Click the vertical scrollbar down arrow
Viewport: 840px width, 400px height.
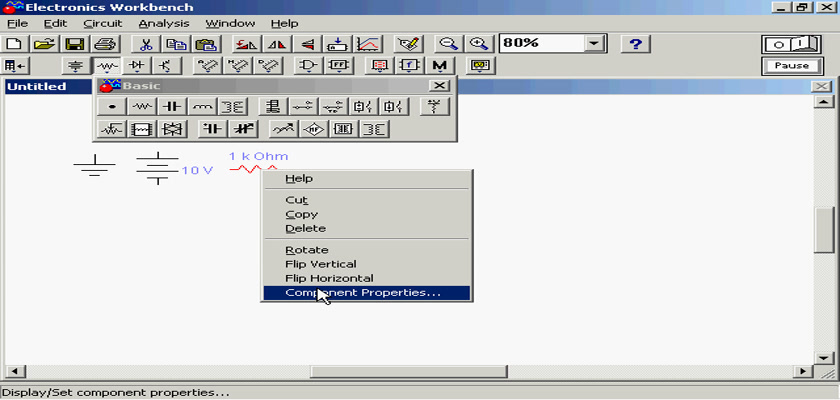click(x=823, y=357)
